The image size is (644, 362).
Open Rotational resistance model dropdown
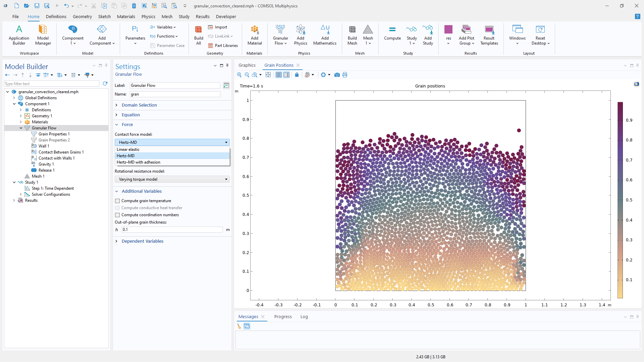point(172,179)
